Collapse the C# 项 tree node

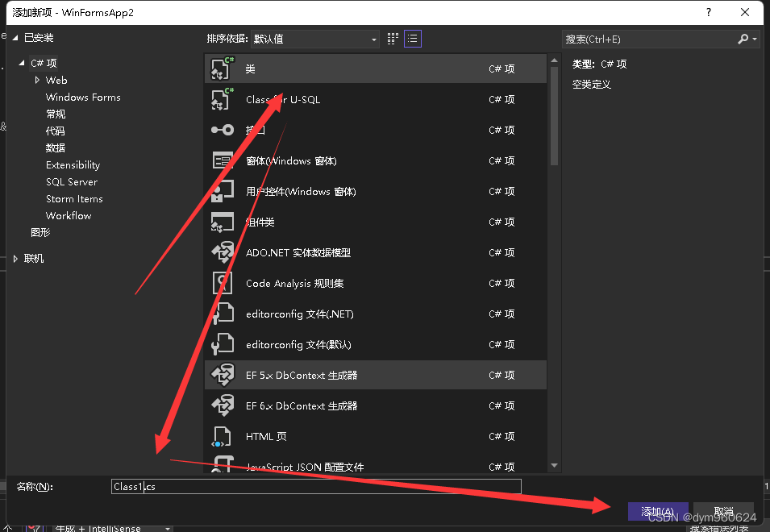click(21, 63)
